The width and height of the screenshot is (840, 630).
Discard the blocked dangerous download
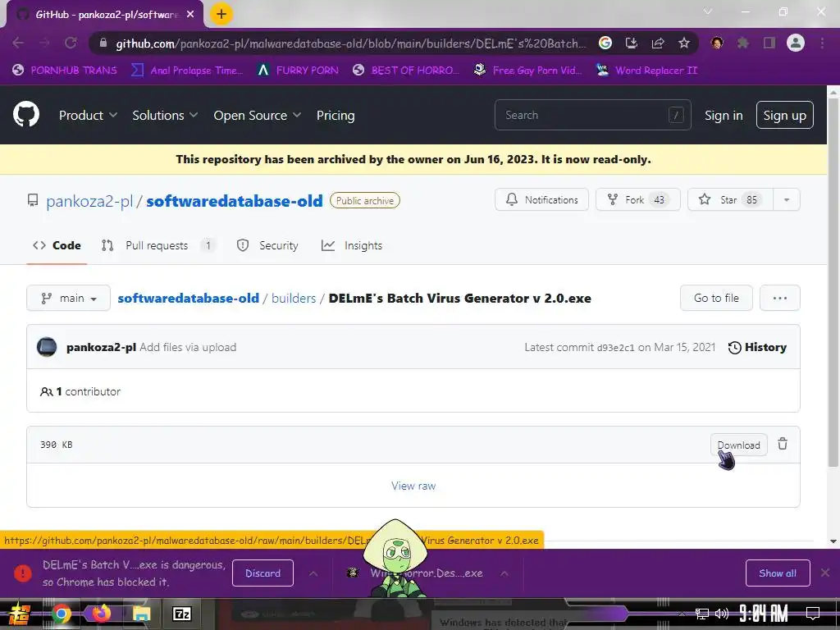tap(262, 573)
